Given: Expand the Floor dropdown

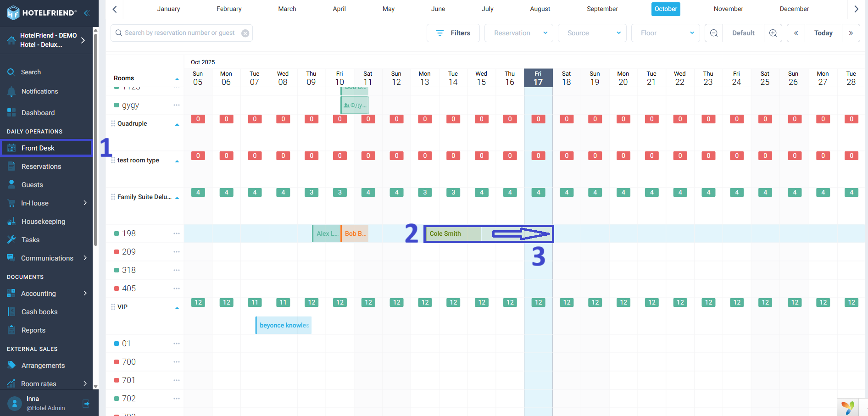Looking at the screenshot, I should click(x=665, y=33).
